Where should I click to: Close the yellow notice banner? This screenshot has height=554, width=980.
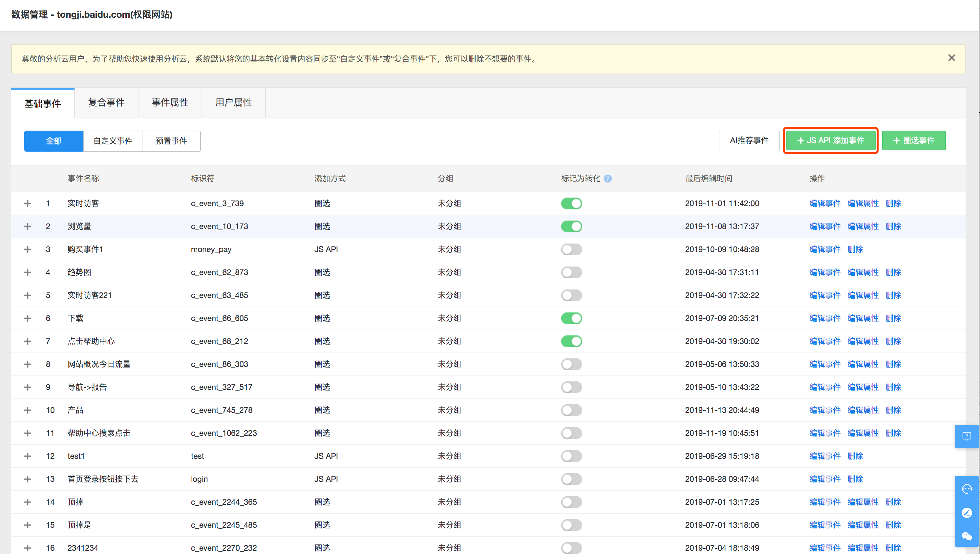click(x=951, y=58)
